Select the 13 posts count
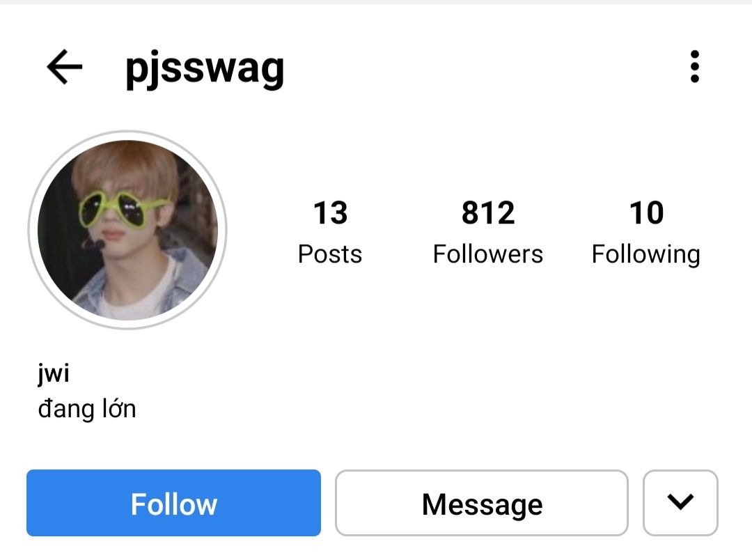752x560 pixels. [x=330, y=213]
